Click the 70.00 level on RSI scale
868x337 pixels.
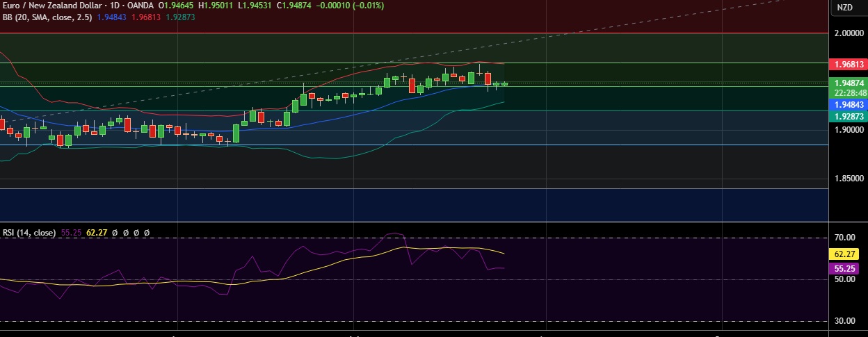[x=846, y=238]
